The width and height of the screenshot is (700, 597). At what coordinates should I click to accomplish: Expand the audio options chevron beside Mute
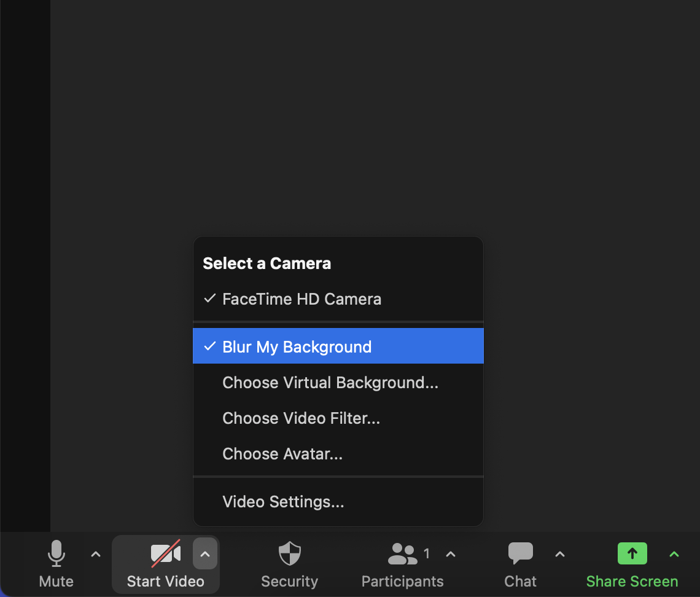pyautogui.click(x=95, y=553)
